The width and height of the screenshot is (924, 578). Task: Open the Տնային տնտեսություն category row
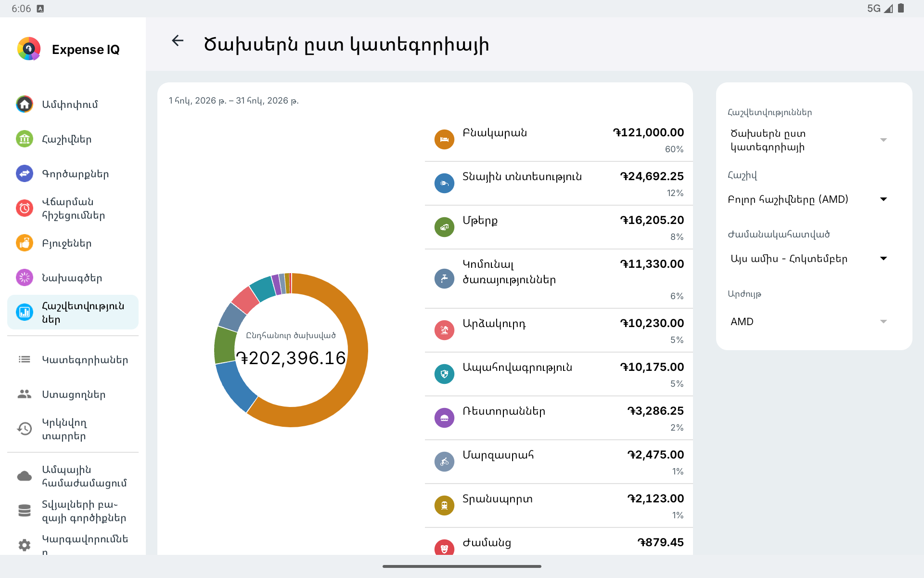coord(559,184)
